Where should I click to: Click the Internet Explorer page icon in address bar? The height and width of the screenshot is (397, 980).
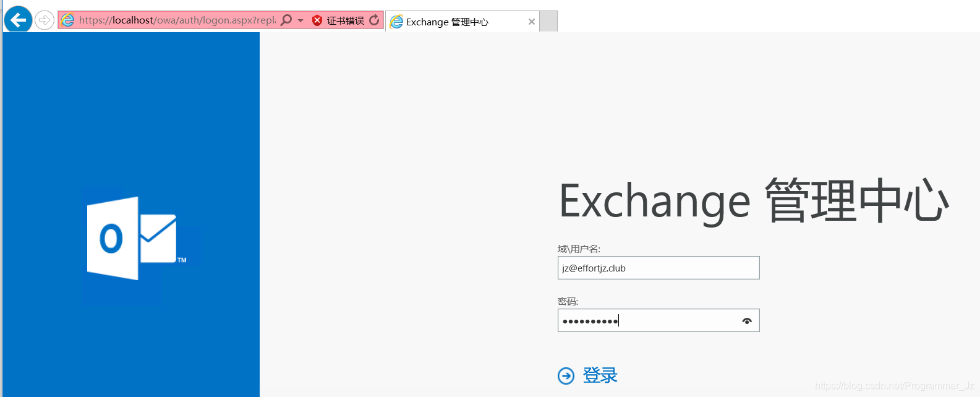(x=68, y=20)
